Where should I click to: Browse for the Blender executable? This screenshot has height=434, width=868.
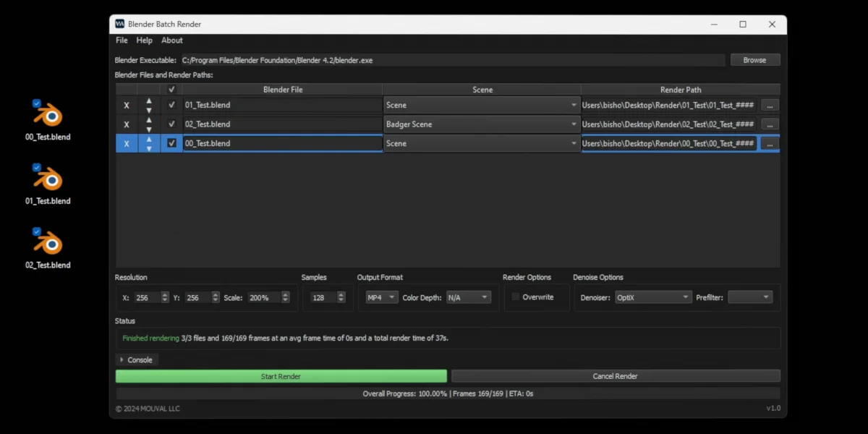pos(754,60)
